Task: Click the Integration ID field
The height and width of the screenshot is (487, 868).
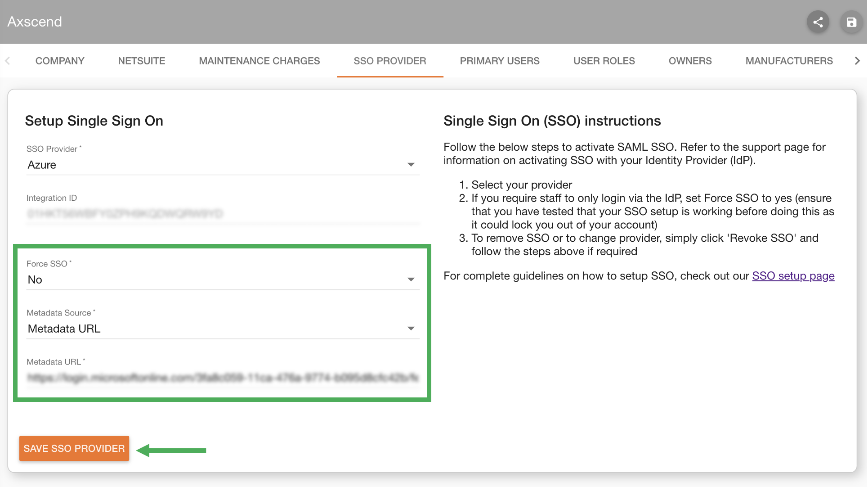Action: tap(223, 213)
